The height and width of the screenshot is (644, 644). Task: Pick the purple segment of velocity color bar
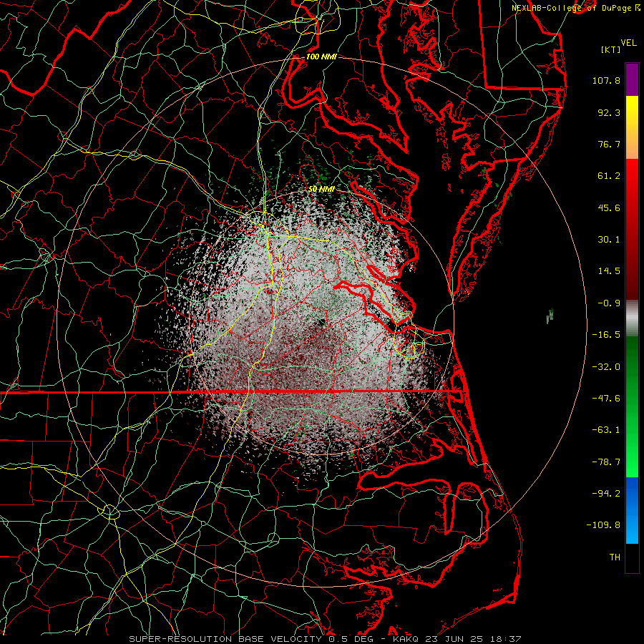click(x=632, y=79)
